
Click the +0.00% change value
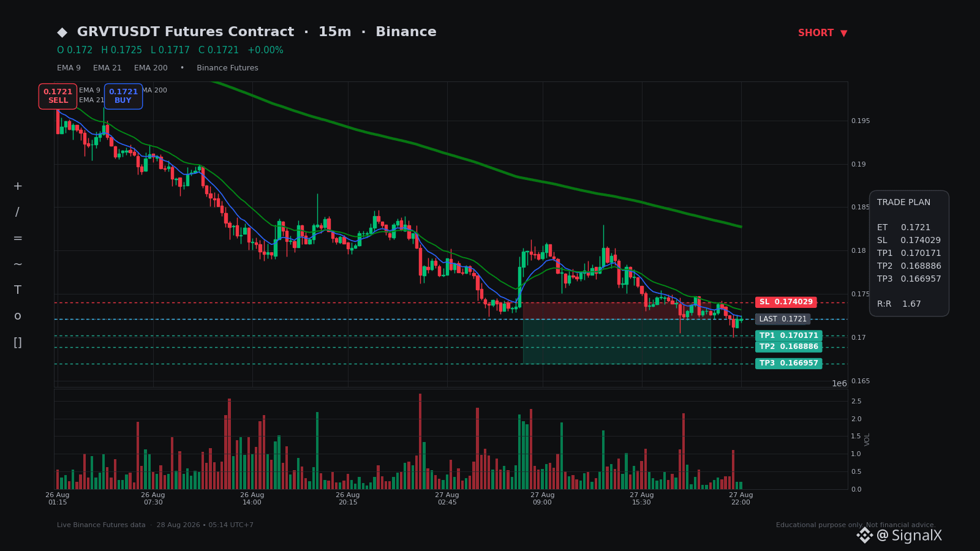click(x=265, y=50)
